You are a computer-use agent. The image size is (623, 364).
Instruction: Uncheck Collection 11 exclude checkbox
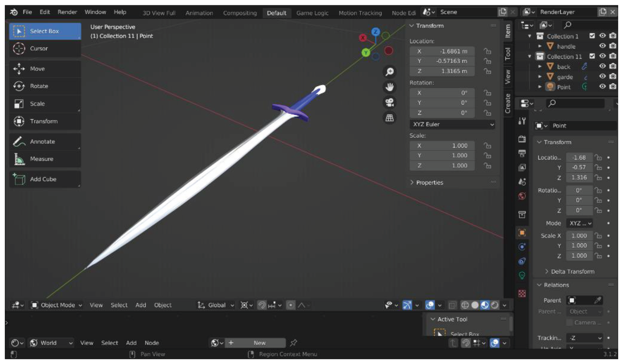(x=592, y=56)
